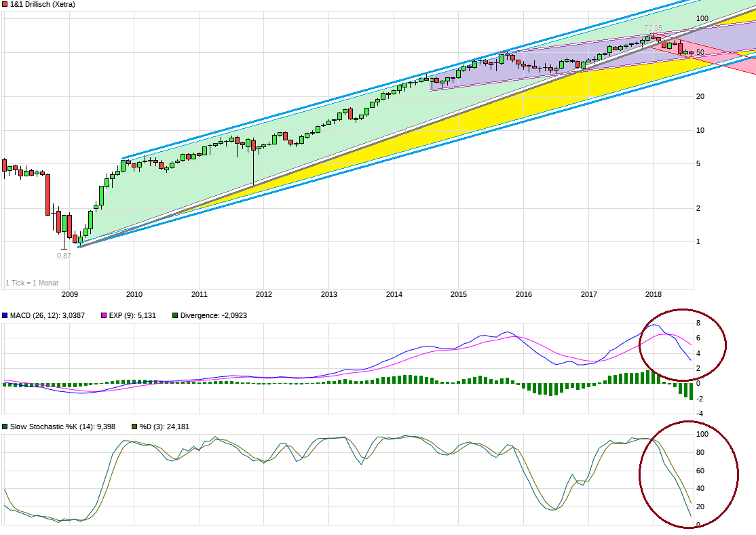756x535 pixels.
Task: Click the 2016 label on the time axis
Action: coord(524,294)
